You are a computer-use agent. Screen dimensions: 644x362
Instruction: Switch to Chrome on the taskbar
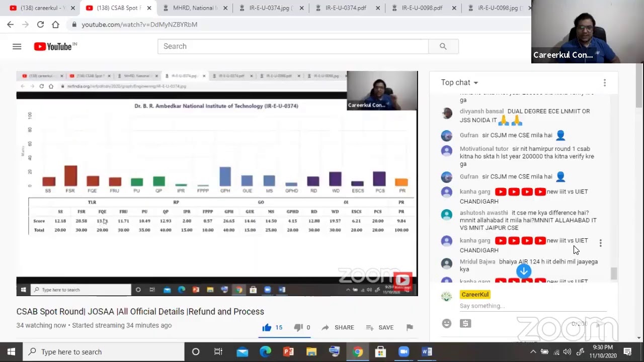tap(358, 352)
